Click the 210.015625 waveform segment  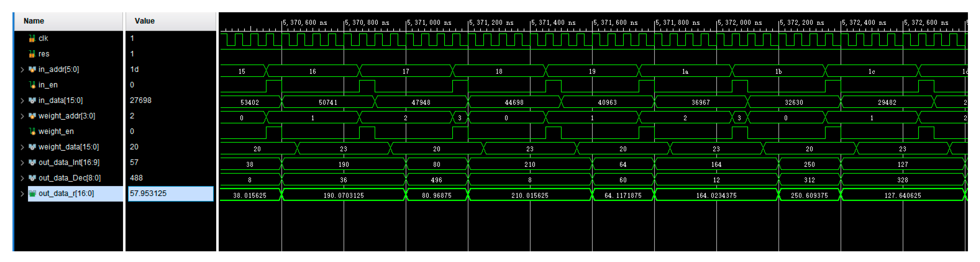point(530,195)
